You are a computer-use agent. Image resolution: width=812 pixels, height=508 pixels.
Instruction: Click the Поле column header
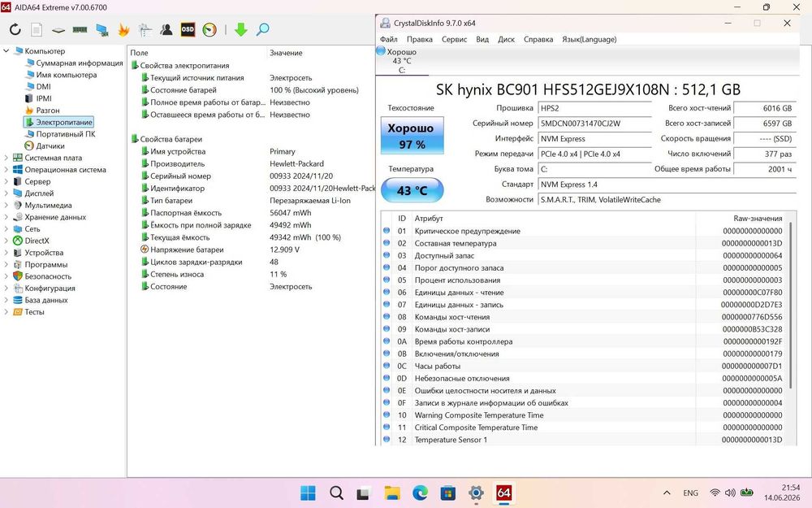click(197, 53)
